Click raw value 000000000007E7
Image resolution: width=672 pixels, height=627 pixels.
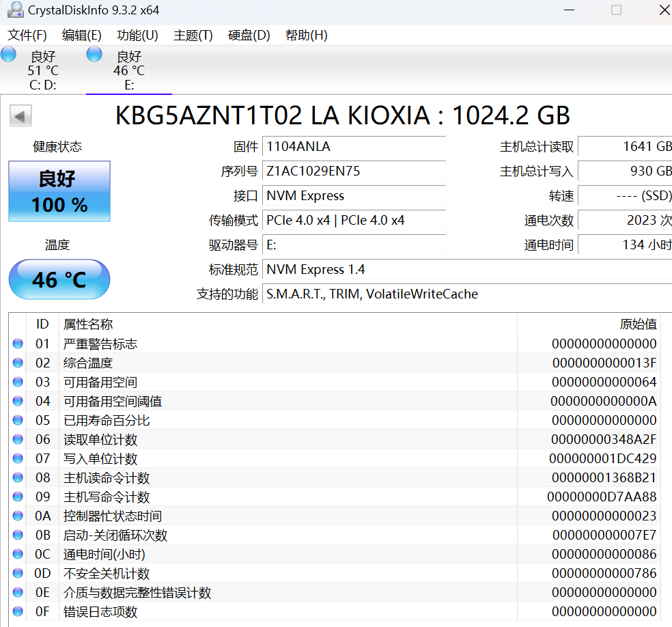[604, 535]
